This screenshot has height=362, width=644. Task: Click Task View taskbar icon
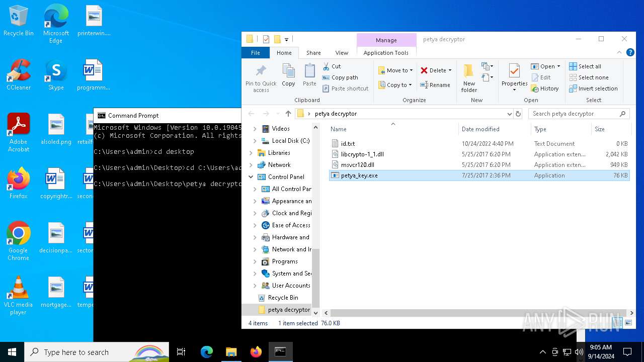181,352
